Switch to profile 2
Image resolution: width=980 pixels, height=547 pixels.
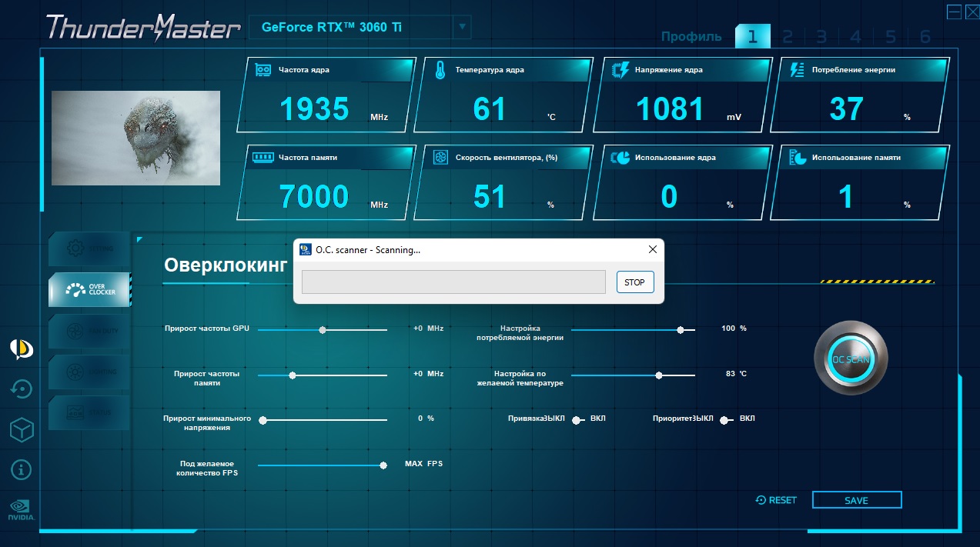(788, 36)
